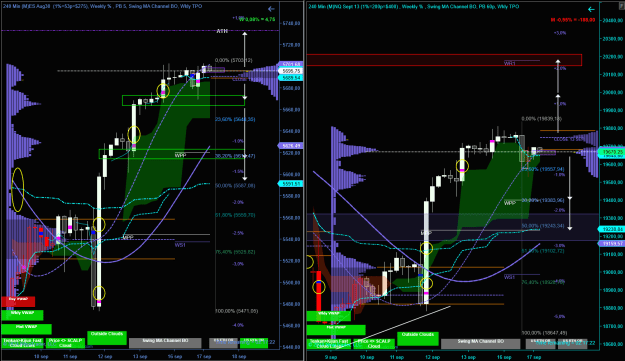Click the cyan back arrow on NQ chart
Screen dimensions: 625x361
coord(591,9)
